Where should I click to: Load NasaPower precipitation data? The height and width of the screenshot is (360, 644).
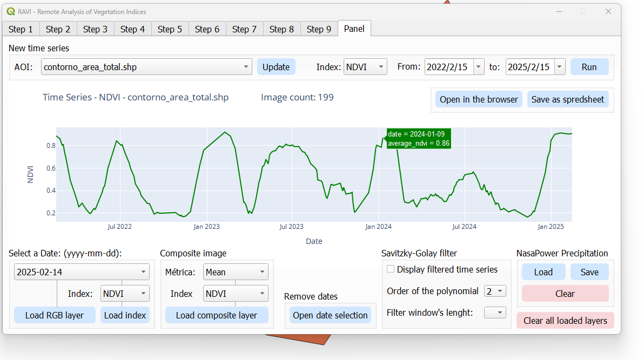(x=544, y=272)
